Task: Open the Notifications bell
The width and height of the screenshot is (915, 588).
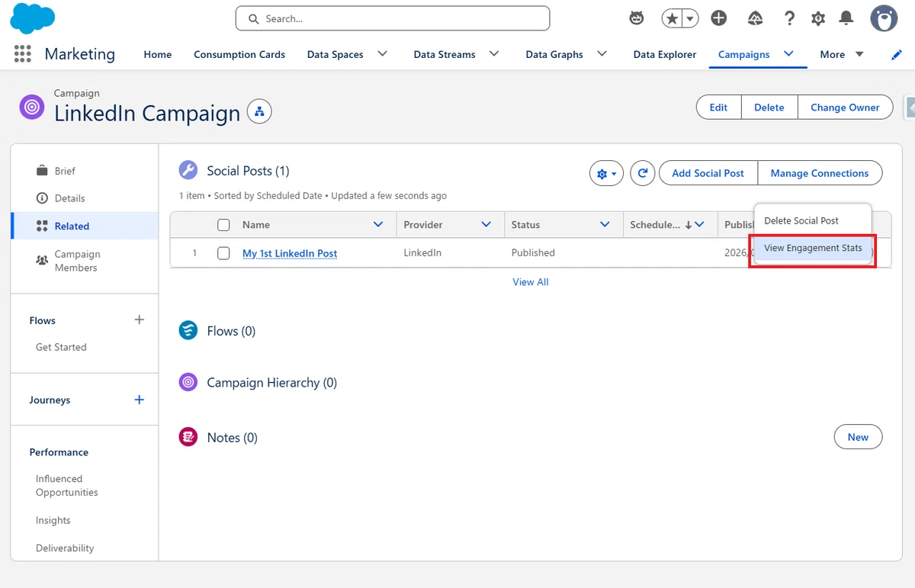Action: click(x=846, y=18)
